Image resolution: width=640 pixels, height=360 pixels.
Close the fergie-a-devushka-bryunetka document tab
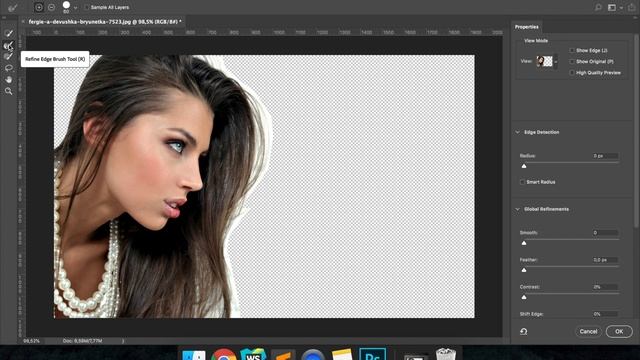(x=23, y=22)
